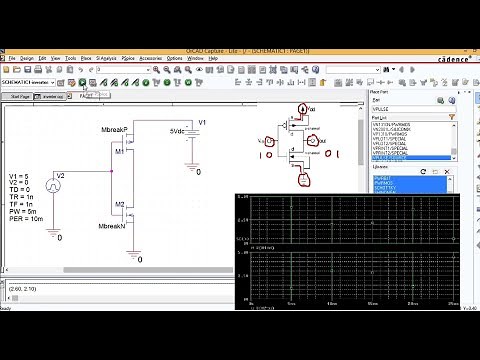Select the SCHOTTKY library entry

click(385, 188)
